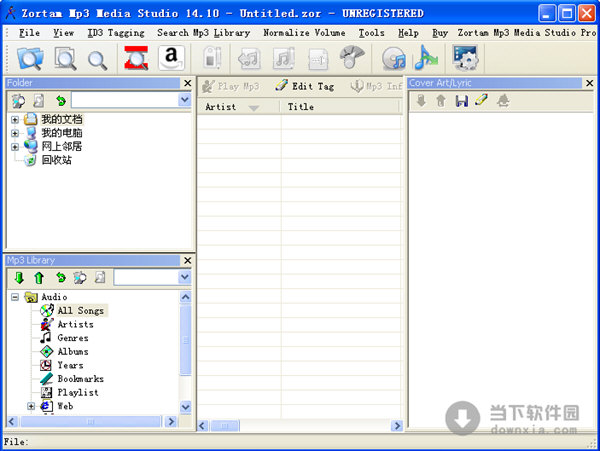Expand the 我的电脑 tree node
This screenshot has width=600, height=451.
(15, 133)
